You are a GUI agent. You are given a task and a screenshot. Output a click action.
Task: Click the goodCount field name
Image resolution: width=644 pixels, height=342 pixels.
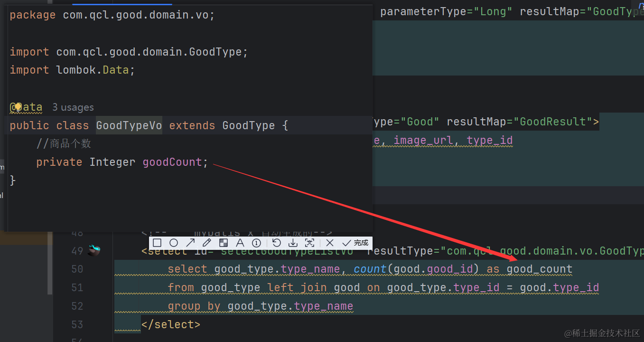tap(172, 162)
